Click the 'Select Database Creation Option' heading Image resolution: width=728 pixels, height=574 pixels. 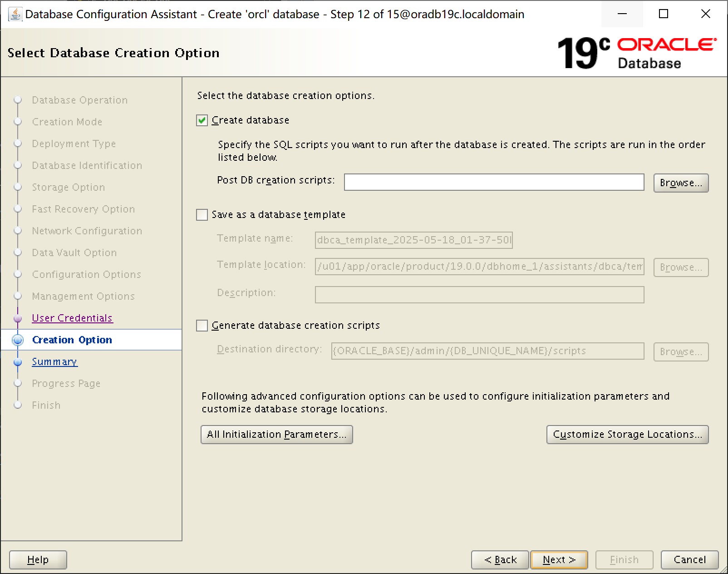click(113, 53)
